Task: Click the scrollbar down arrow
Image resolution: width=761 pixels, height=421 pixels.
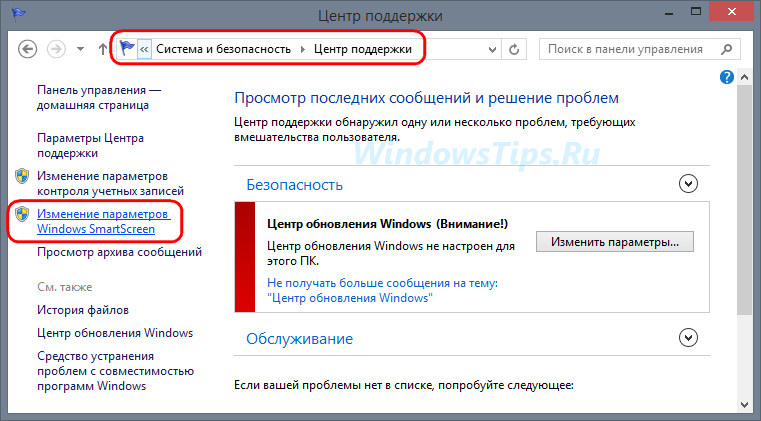Action: [744, 404]
